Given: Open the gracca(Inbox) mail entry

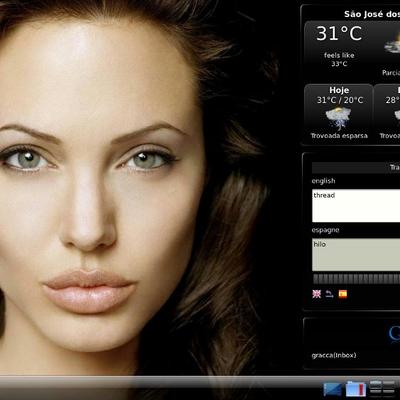Looking at the screenshot, I should coord(334,355).
